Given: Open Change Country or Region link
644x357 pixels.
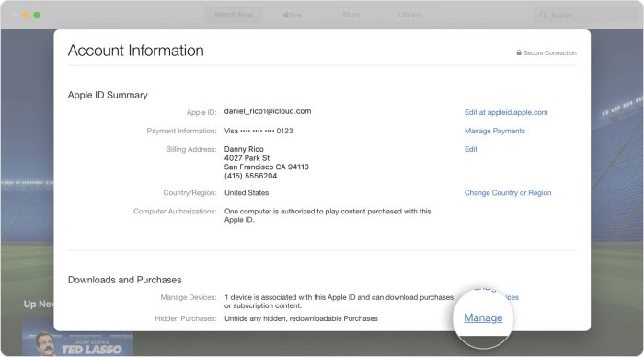Looking at the screenshot, I should pos(508,193).
